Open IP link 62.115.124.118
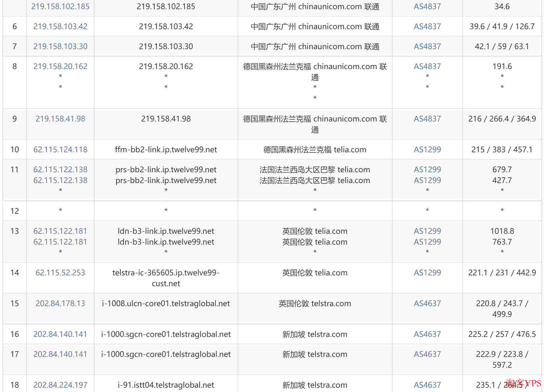 [x=60, y=150]
